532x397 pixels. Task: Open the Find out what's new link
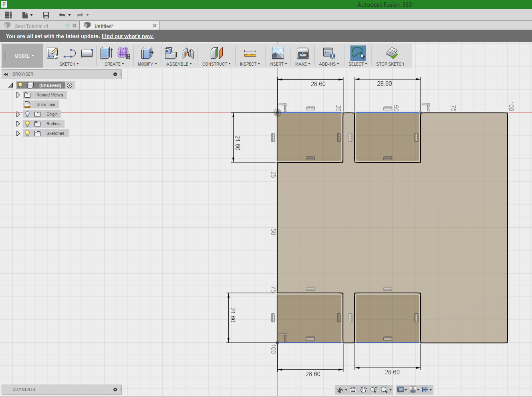pos(127,36)
